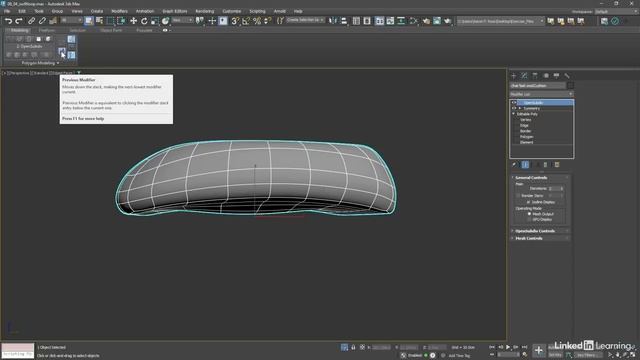Image resolution: width=640 pixels, height=360 pixels.
Task: Open the Hierarchy command panel tab
Action: [x=535, y=76]
